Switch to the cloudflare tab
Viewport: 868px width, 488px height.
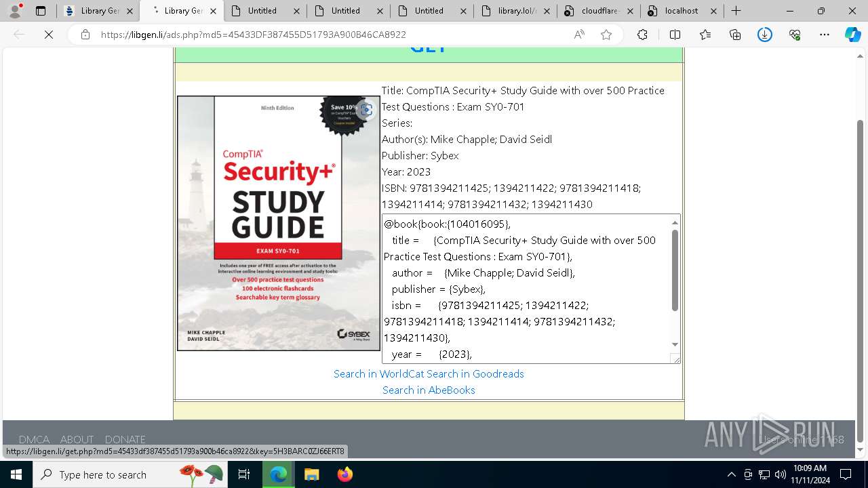pos(600,11)
